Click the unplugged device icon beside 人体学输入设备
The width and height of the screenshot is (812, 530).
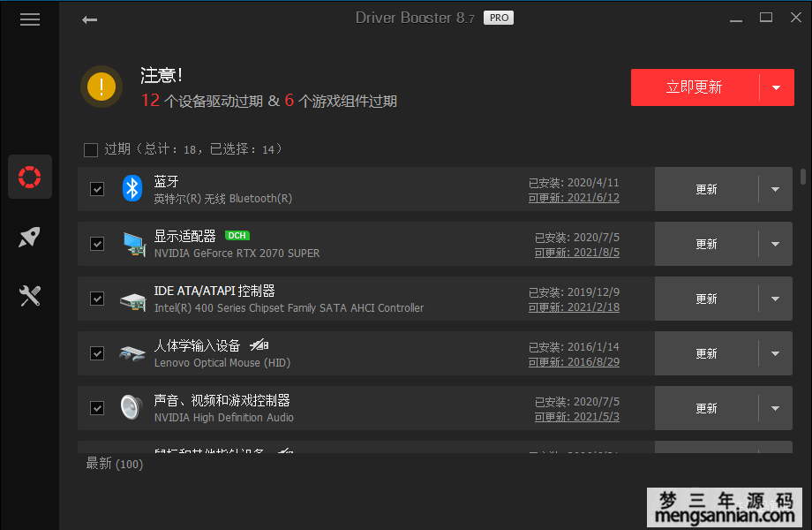point(259,344)
